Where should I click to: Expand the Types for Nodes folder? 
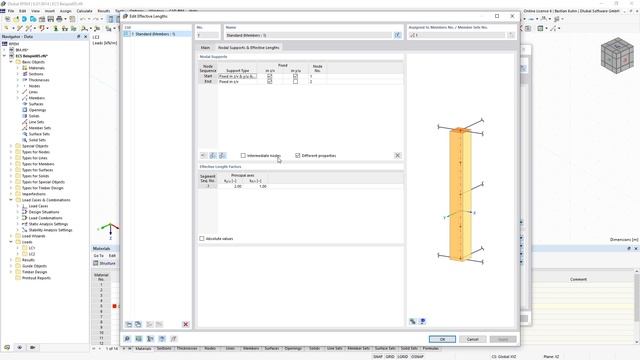point(11,152)
